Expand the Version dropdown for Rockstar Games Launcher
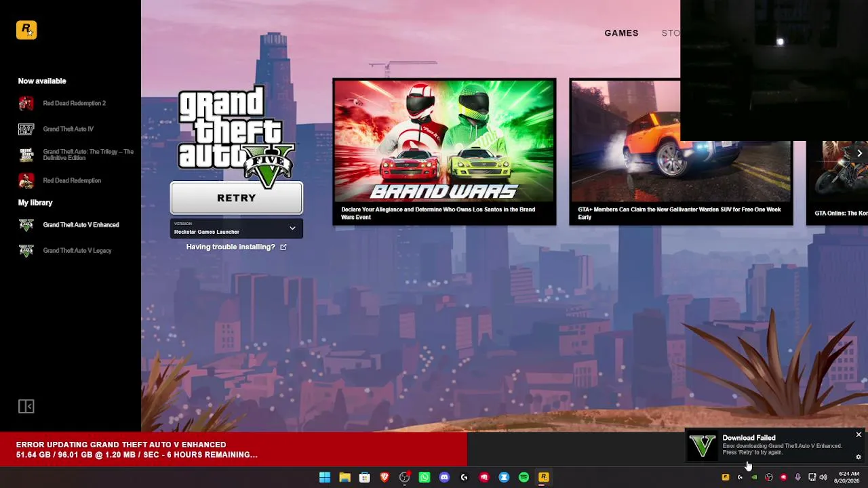Viewport: 868px width, 488px height. tap(237, 228)
